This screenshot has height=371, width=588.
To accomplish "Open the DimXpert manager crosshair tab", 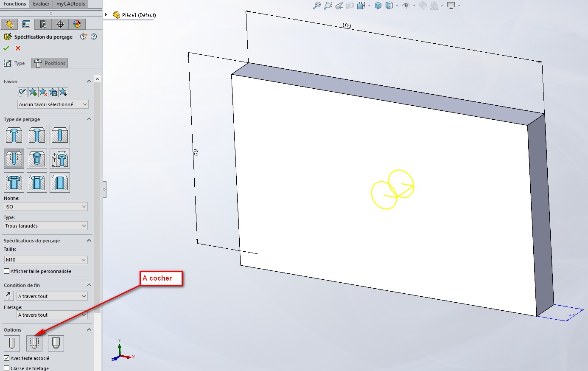I will pyautogui.click(x=60, y=24).
